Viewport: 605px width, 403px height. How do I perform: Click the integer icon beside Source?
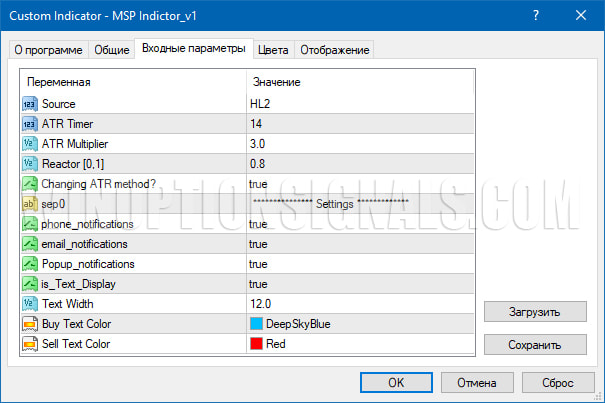click(x=30, y=104)
